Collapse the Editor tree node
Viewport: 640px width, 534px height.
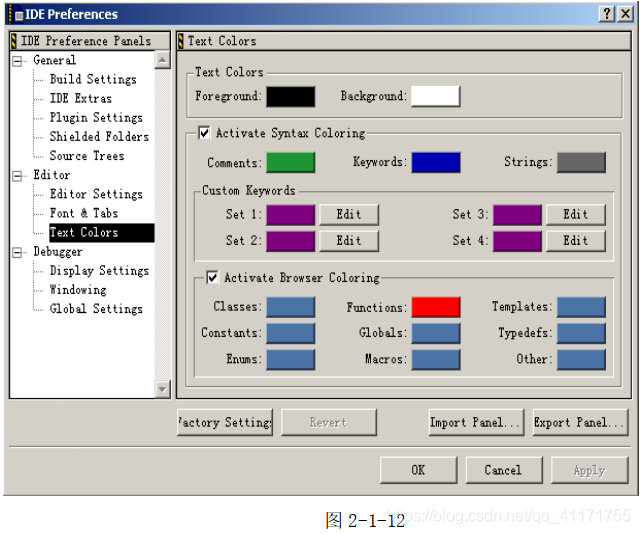tap(17, 176)
